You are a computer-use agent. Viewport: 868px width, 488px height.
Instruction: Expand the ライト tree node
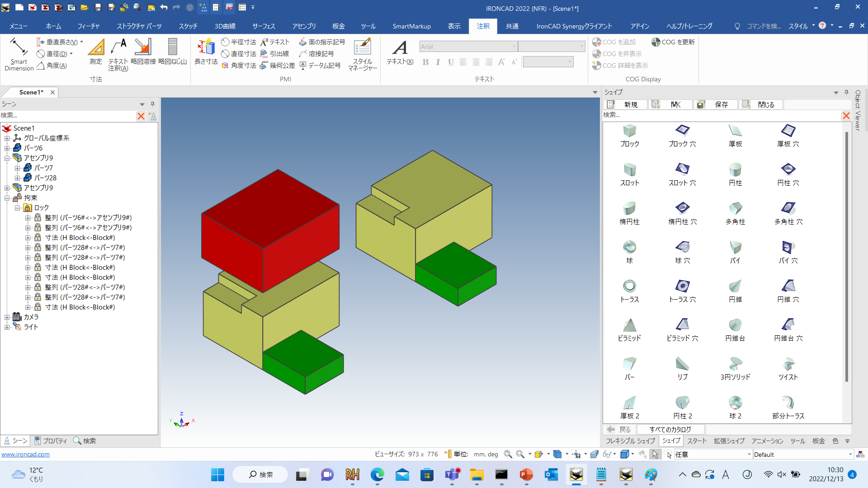(x=7, y=327)
